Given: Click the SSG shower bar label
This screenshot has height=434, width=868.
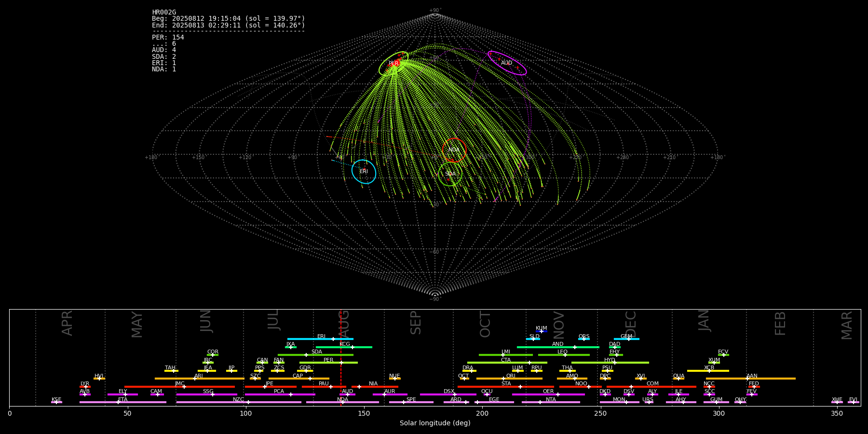Looking at the screenshot, I should [x=208, y=392].
